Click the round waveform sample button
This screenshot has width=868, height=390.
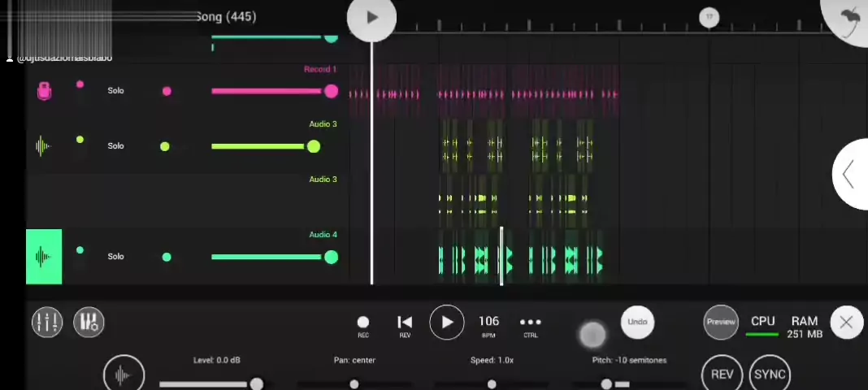click(x=124, y=375)
